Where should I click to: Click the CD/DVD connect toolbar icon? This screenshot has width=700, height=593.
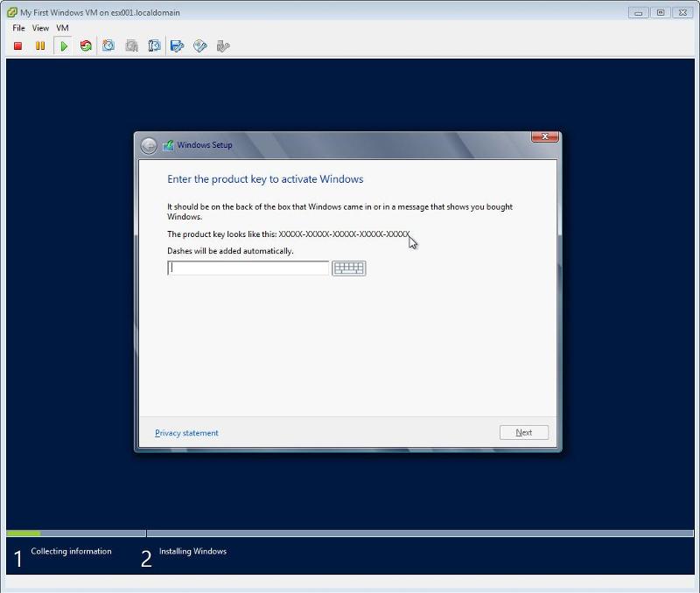(200, 46)
